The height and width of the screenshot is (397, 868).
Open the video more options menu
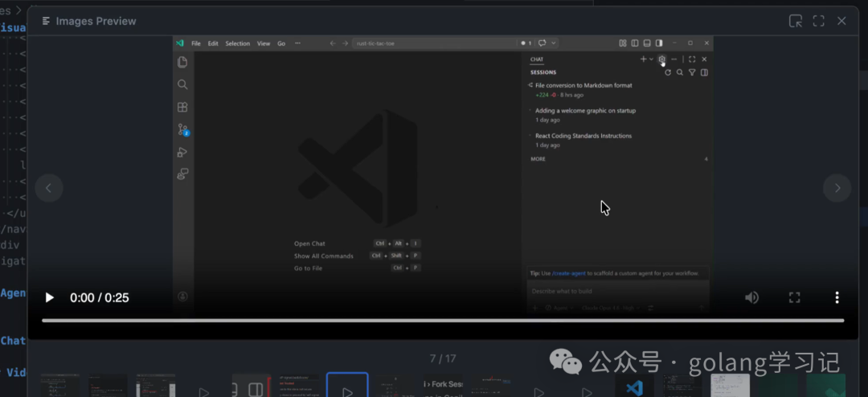pyautogui.click(x=837, y=297)
